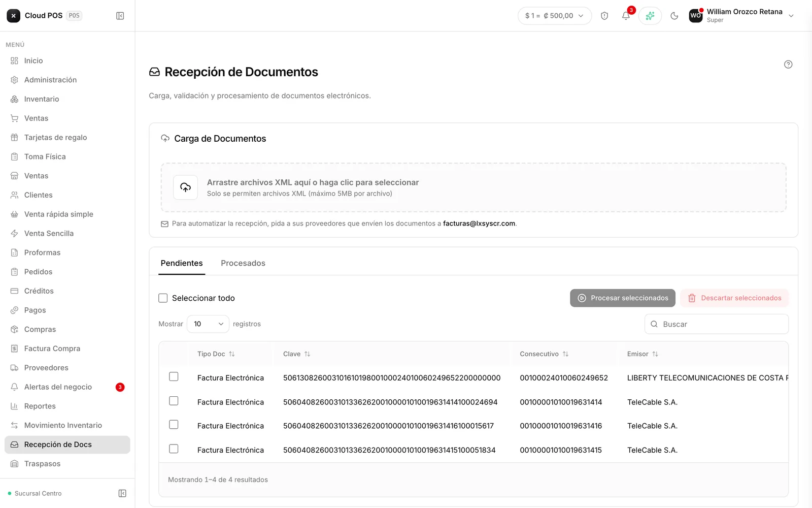
Task: Open the notifications bell
Action: [x=626, y=16]
